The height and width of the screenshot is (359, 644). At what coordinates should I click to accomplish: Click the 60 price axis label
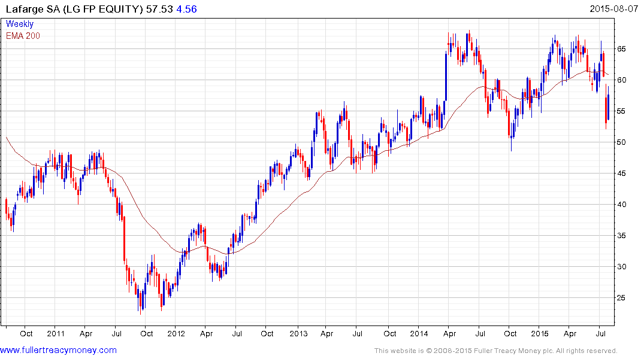click(621, 80)
